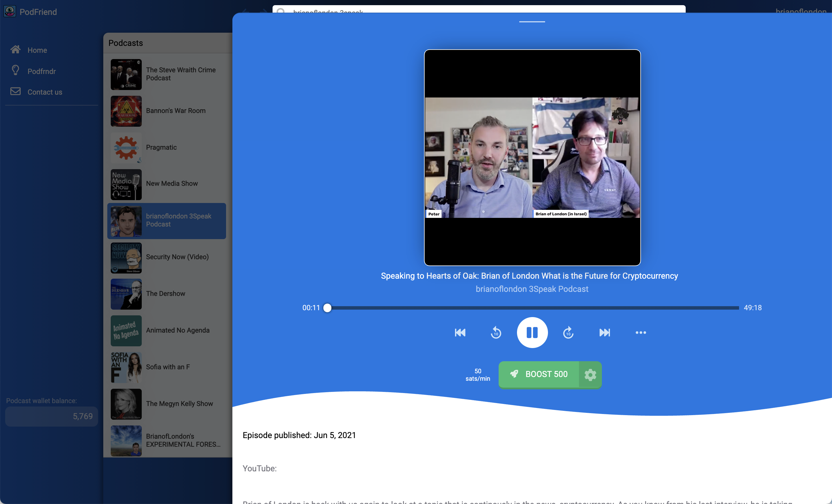This screenshot has height=504, width=832.
Task: Click the player drag handle bar
Action: [532, 22]
